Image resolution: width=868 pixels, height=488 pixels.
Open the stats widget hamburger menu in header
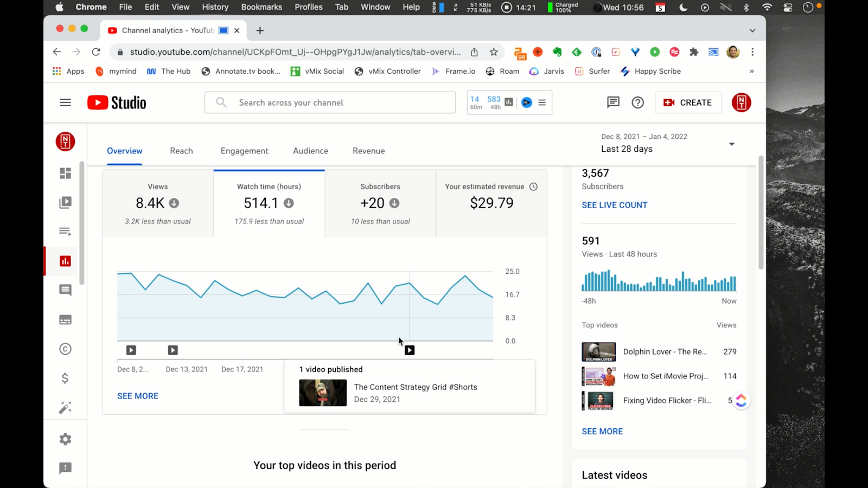pos(542,102)
